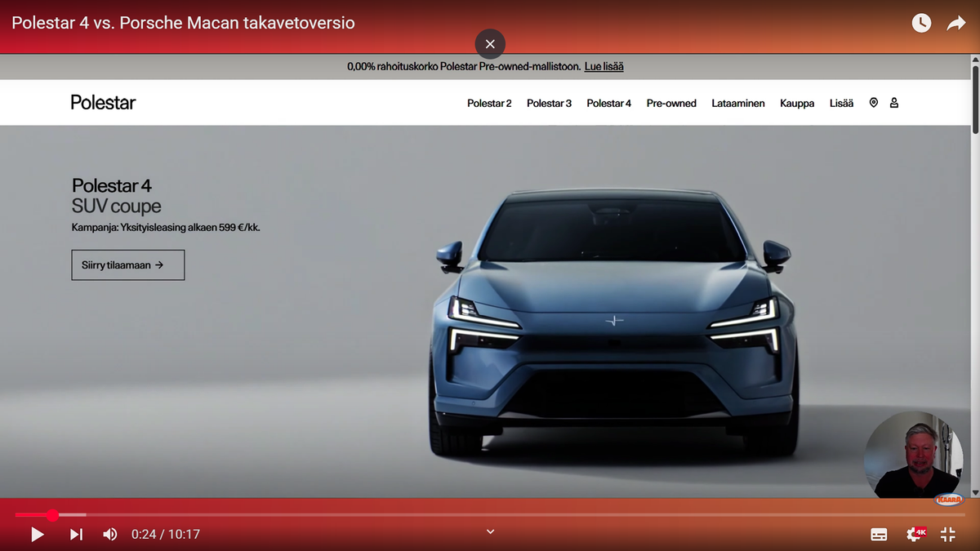The width and height of the screenshot is (980, 551).
Task: Open quality settings via the 4K gear
Action: click(915, 534)
